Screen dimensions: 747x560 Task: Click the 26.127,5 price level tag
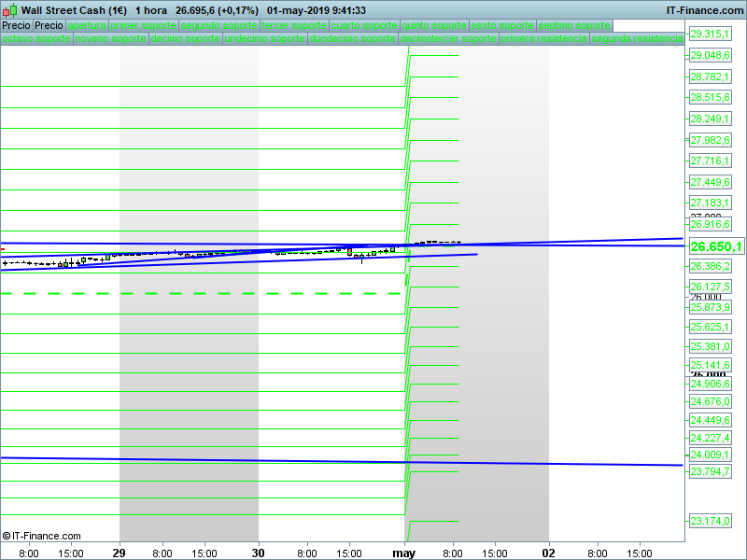tap(710, 287)
